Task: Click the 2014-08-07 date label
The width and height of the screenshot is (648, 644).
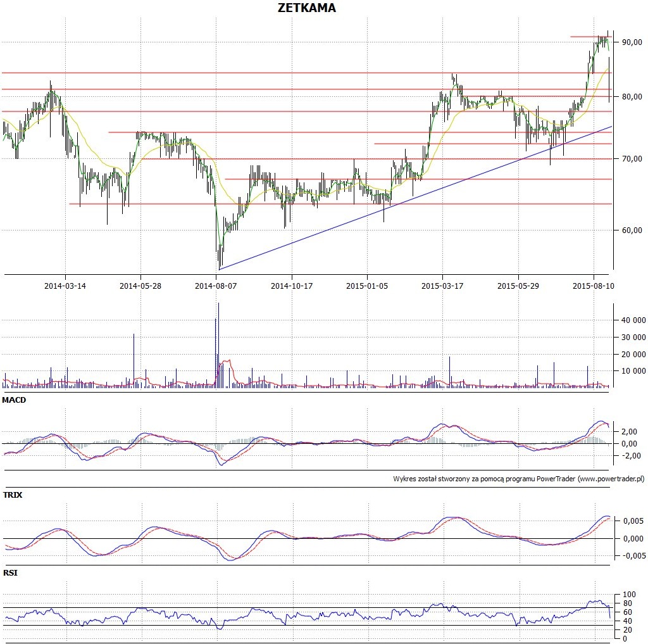Action: point(216,286)
